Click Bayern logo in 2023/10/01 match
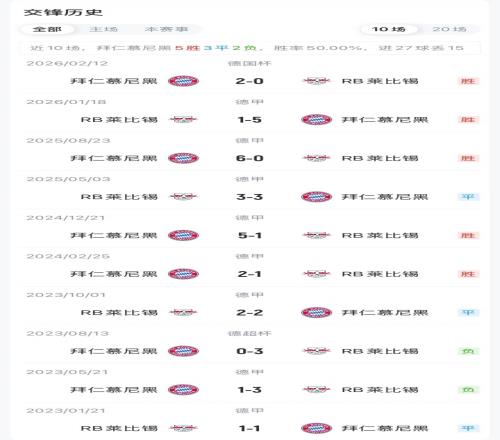Image resolution: width=500 pixels, height=440 pixels. [316, 312]
